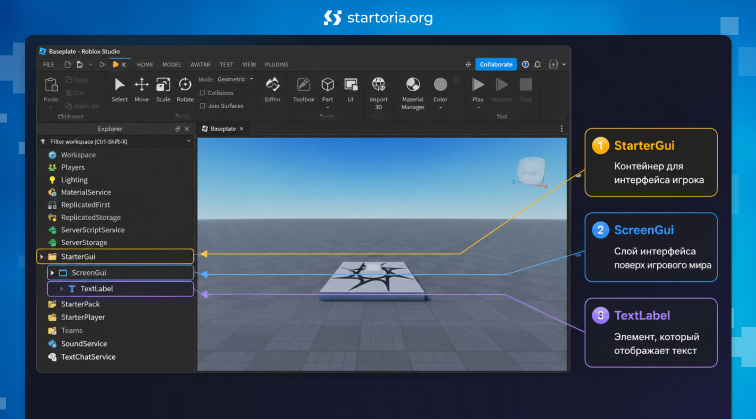
Task: Open the help question-mark icon
Action: coord(526,64)
